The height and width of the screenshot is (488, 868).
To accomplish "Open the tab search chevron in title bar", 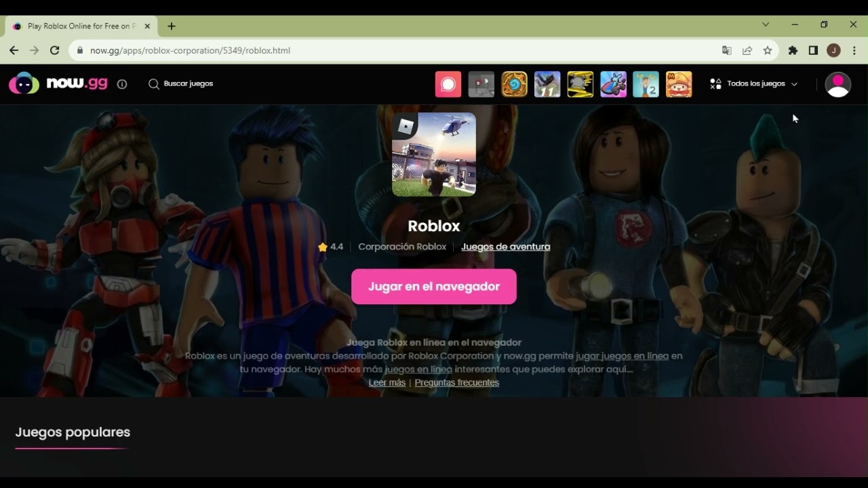I will coord(766,24).
